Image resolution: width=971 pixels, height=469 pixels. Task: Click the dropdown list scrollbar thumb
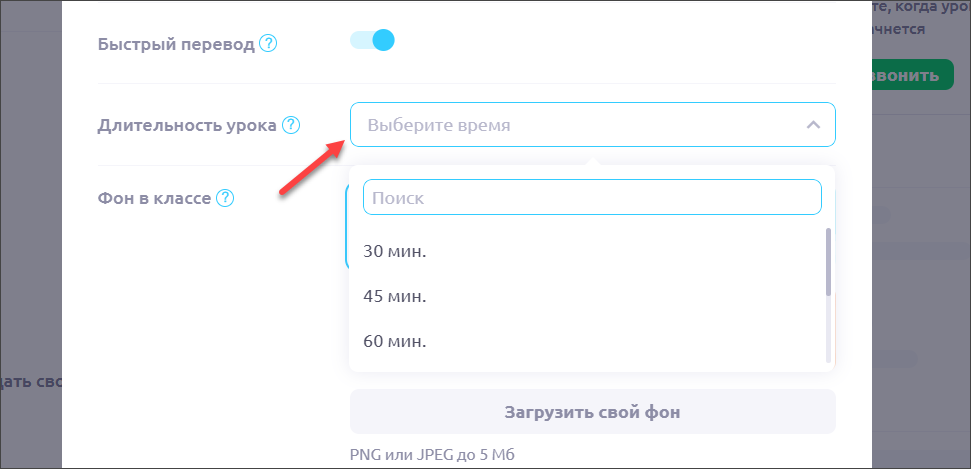pyautogui.click(x=828, y=261)
